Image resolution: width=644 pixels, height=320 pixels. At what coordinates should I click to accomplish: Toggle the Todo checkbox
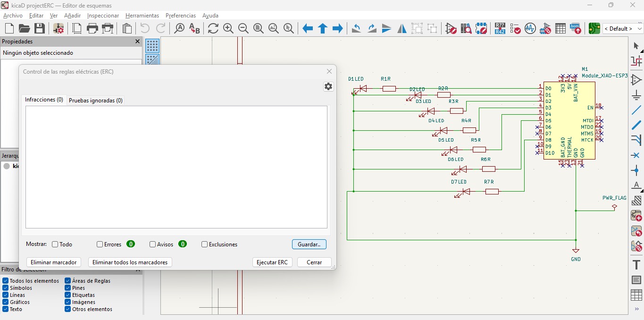(55, 244)
